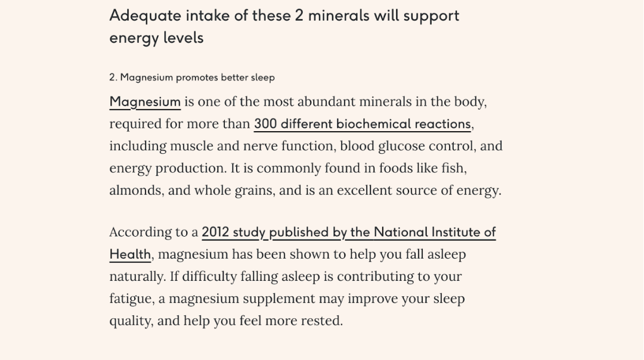Click the word "fatigue" in the second paragraph
Image resolution: width=644 pixels, height=360 pixels.
pyautogui.click(x=131, y=299)
